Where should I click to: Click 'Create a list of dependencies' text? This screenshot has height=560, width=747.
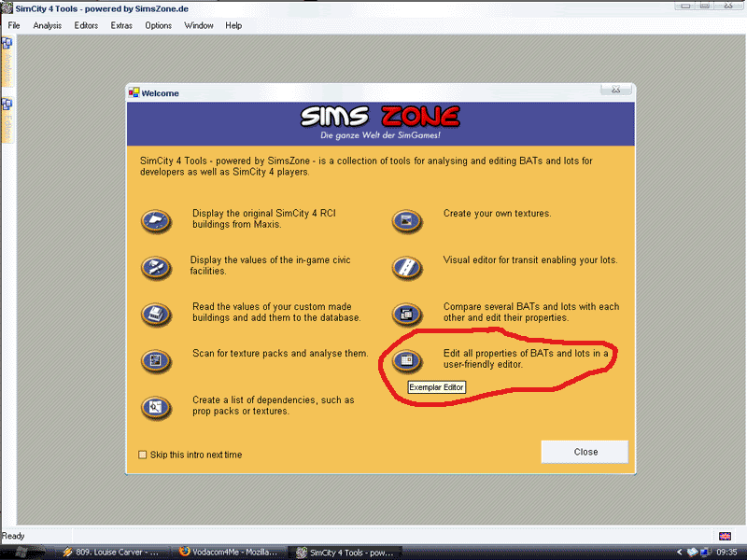pos(274,405)
